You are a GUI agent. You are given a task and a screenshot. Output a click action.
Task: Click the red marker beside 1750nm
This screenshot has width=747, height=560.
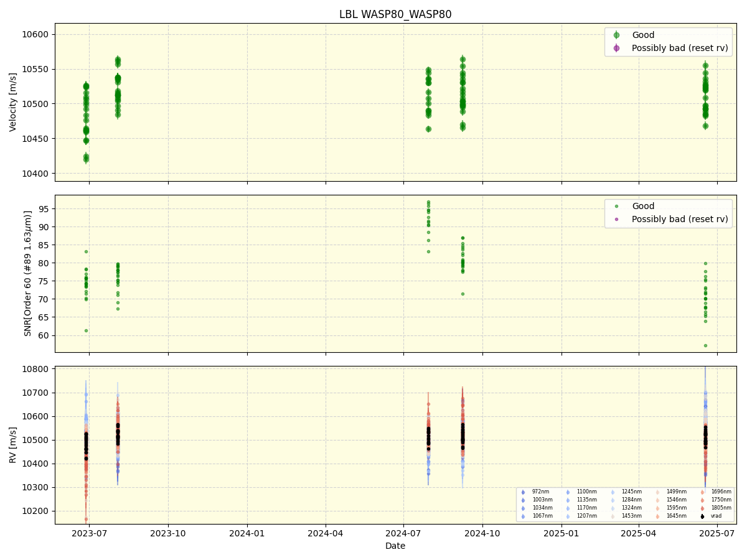[x=702, y=500]
